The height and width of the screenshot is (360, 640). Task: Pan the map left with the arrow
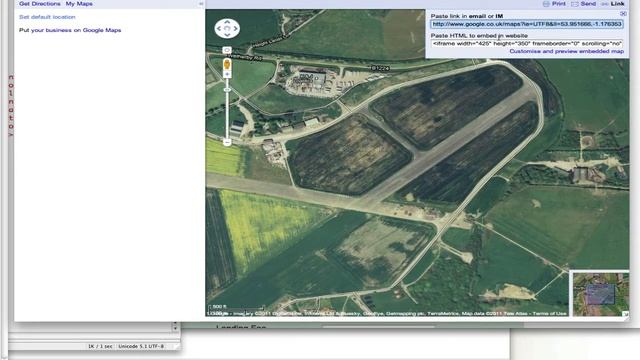pos(219,29)
